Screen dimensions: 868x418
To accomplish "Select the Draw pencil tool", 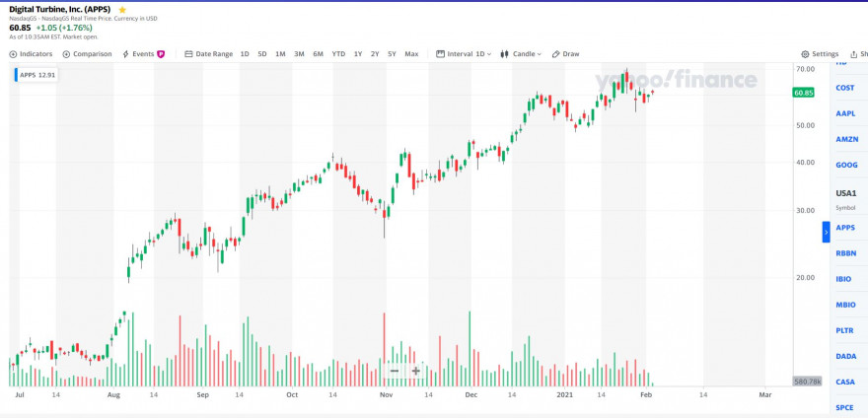I will pyautogui.click(x=555, y=53).
